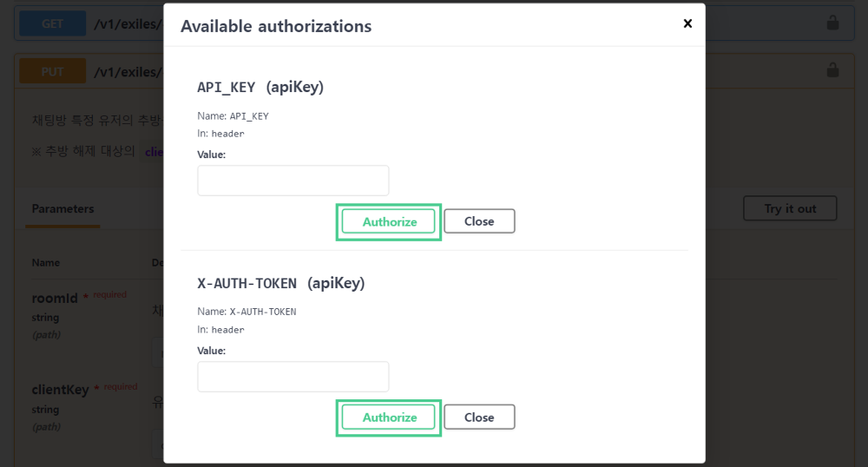Image resolution: width=868 pixels, height=467 pixels.
Task: Expand the GET /v1/exiles endpoint
Action: (128, 23)
